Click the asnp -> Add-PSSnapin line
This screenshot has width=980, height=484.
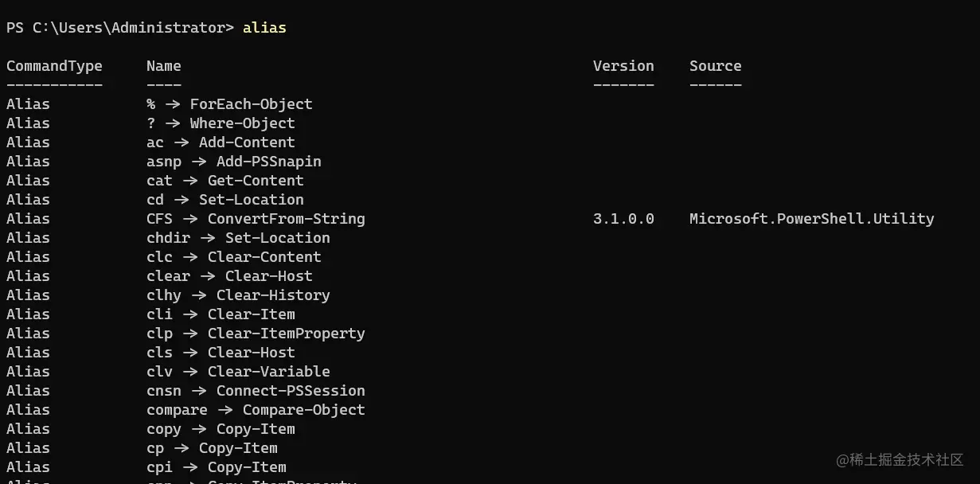click(234, 162)
